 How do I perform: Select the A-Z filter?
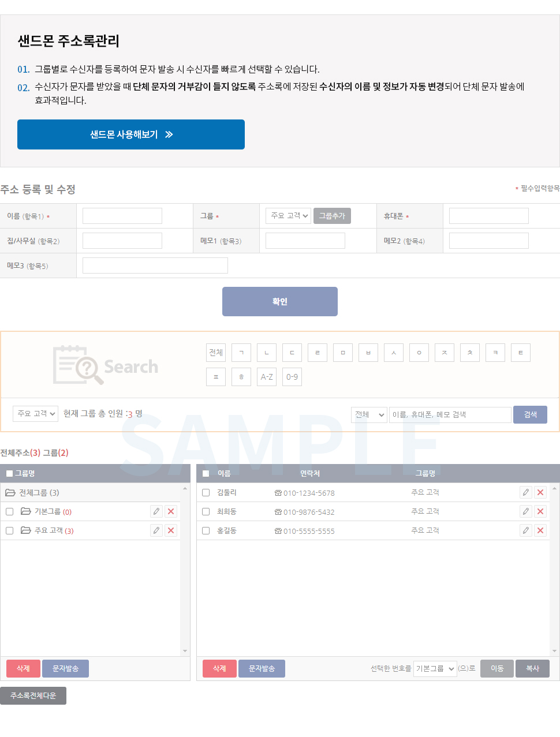coord(267,377)
